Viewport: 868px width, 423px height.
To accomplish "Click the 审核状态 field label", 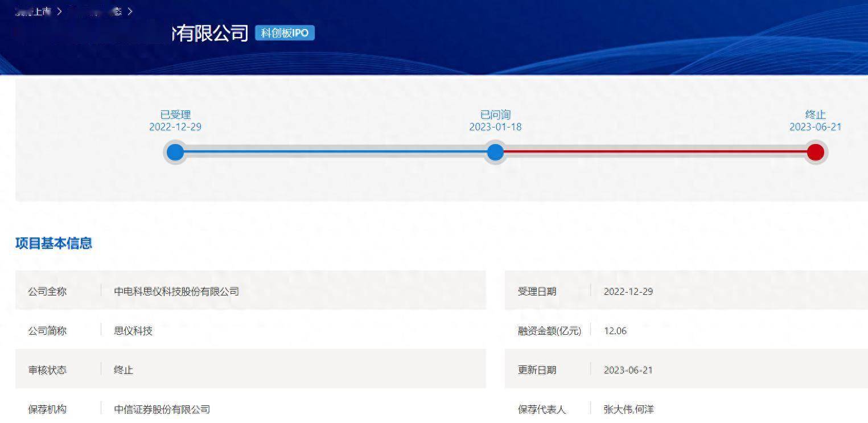I will (47, 370).
